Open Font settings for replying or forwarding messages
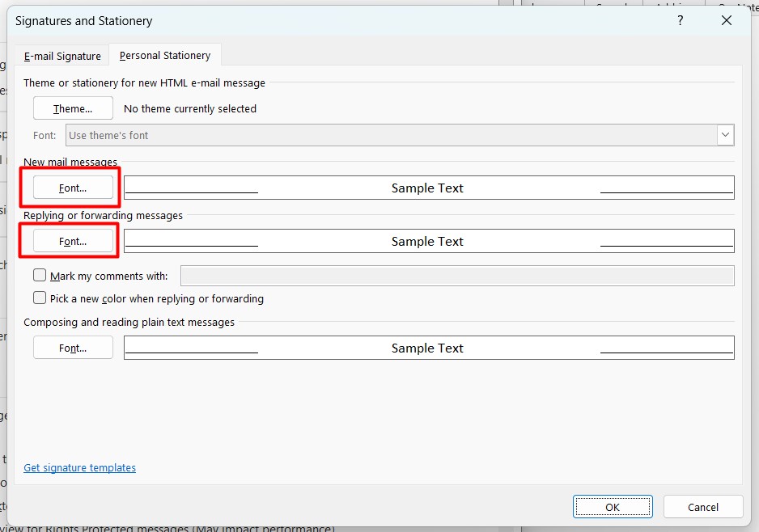The image size is (759, 532). point(73,241)
